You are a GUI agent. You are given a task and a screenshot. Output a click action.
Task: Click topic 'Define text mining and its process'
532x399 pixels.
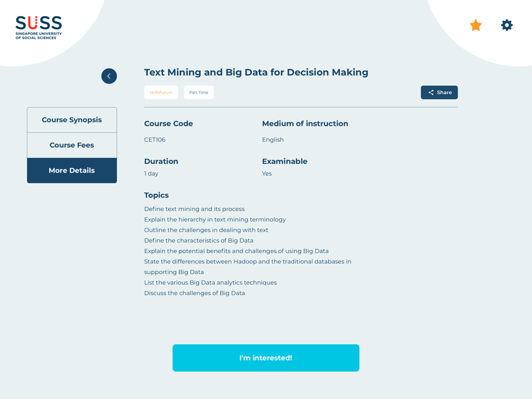[x=194, y=209]
